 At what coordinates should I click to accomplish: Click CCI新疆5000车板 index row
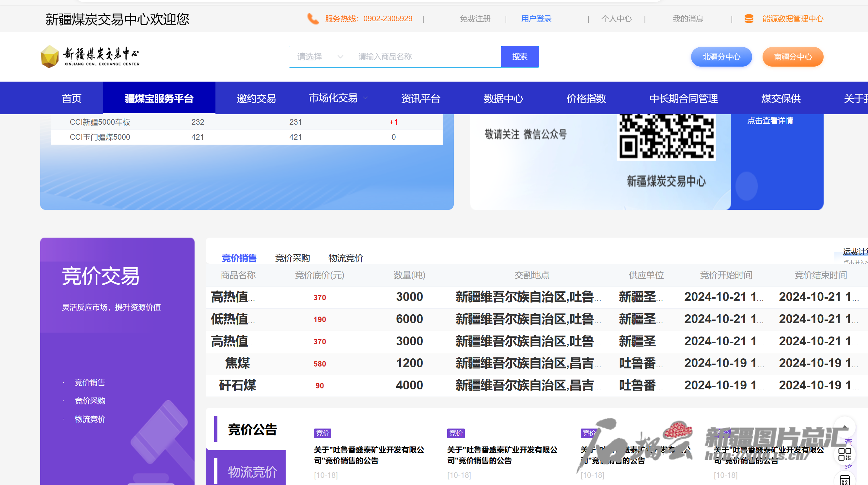[x=246, y=122]
